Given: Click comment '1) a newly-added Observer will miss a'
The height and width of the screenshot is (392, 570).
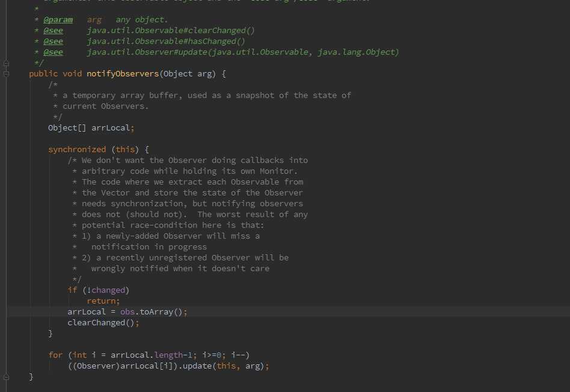Looking at the screenshot, I should [171, 236].
